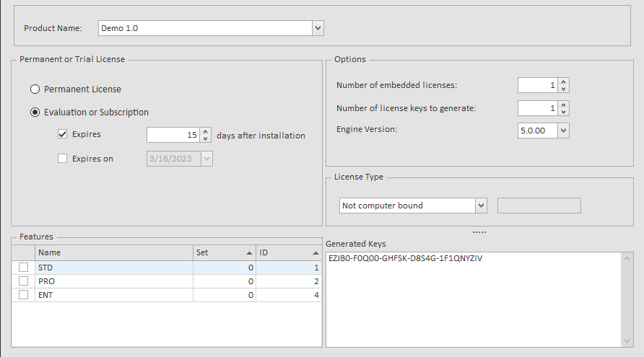Open the Engine Version dropdown
Viewport: 644px width, 357px height.
pyautogui.click(x=563, y=131)
